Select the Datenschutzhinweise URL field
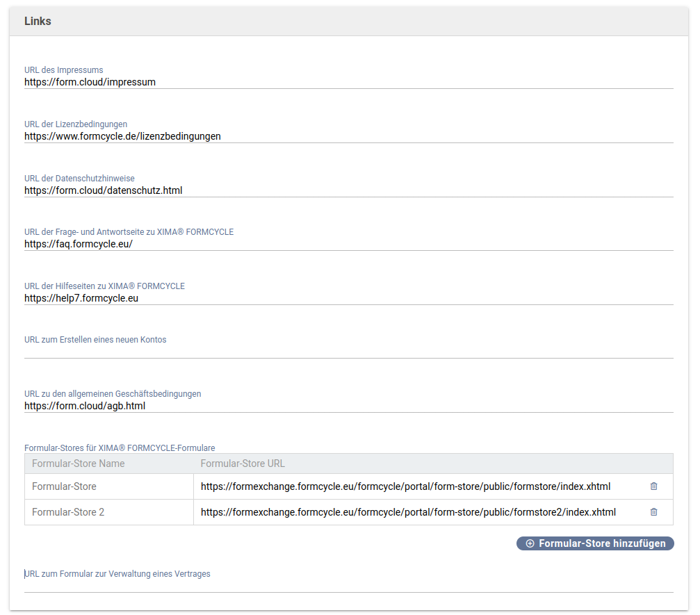Image resolution: width=700 pixels, height=615 pixels. point(348,190)
